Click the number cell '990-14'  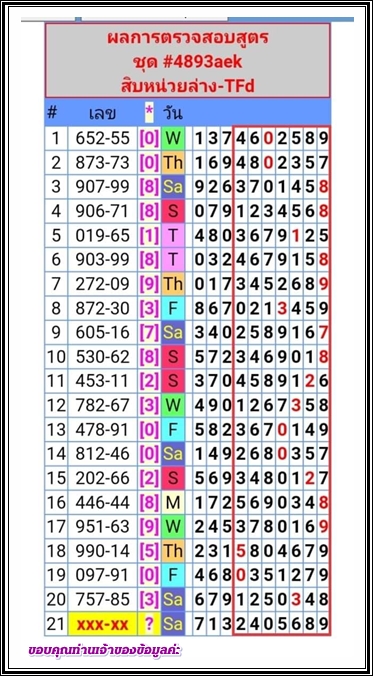[102, 551]
